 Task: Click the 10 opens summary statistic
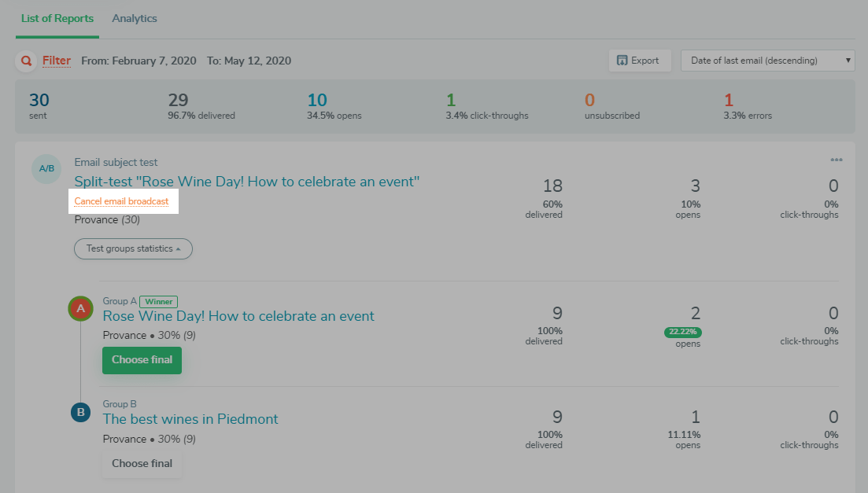(317, 101)
